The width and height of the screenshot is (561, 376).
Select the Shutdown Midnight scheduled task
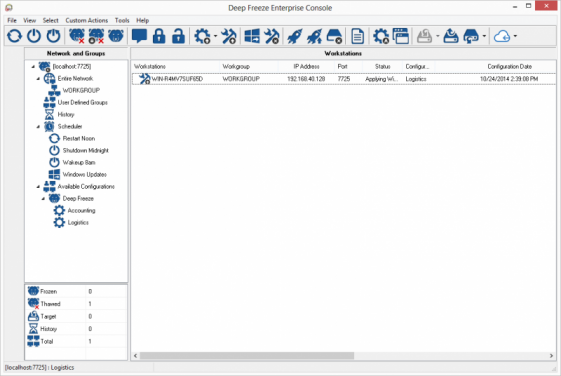(x=86, y=151)
